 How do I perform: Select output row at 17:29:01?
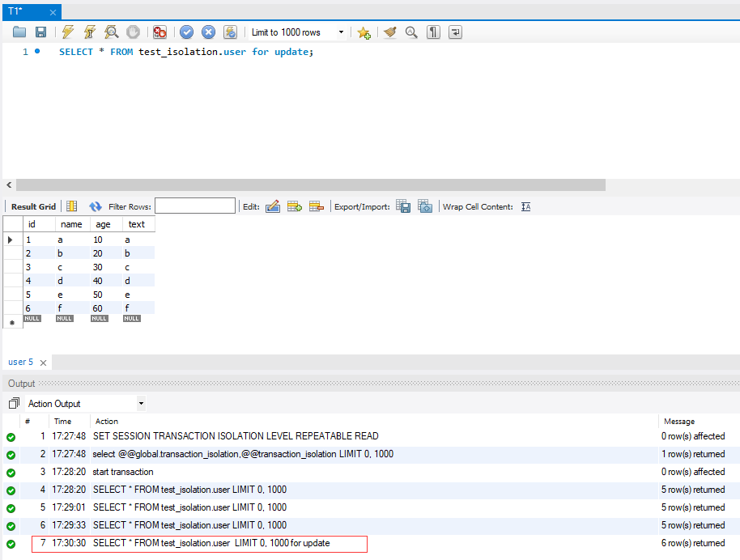tap(371, 507)
